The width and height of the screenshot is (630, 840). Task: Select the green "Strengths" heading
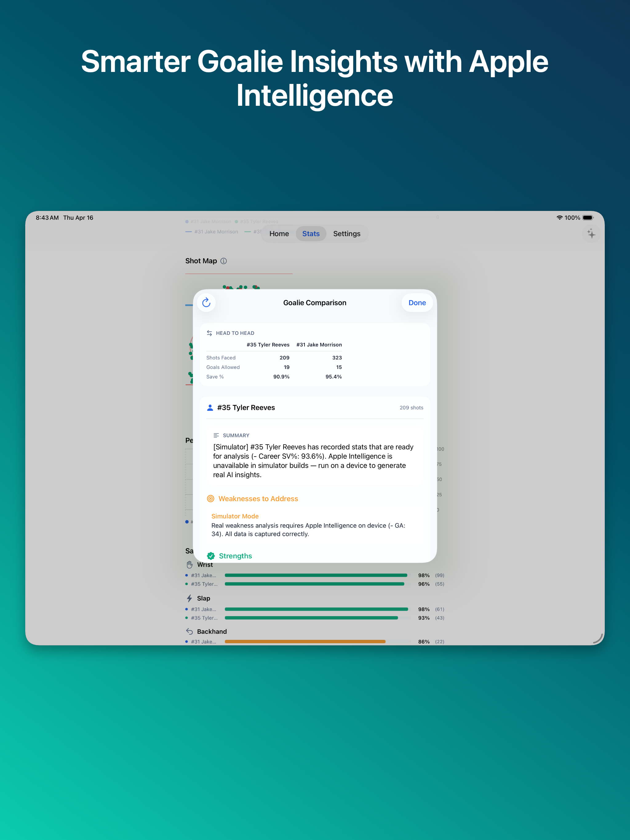click(235, 556)
